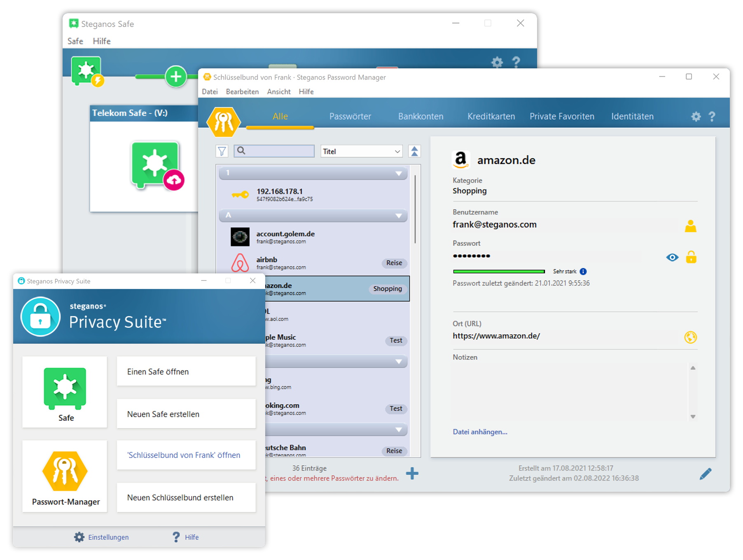The height and width of the screenshot is (560, 743).
Task: Click the padlock icon next to password
Action: point(691,257)
